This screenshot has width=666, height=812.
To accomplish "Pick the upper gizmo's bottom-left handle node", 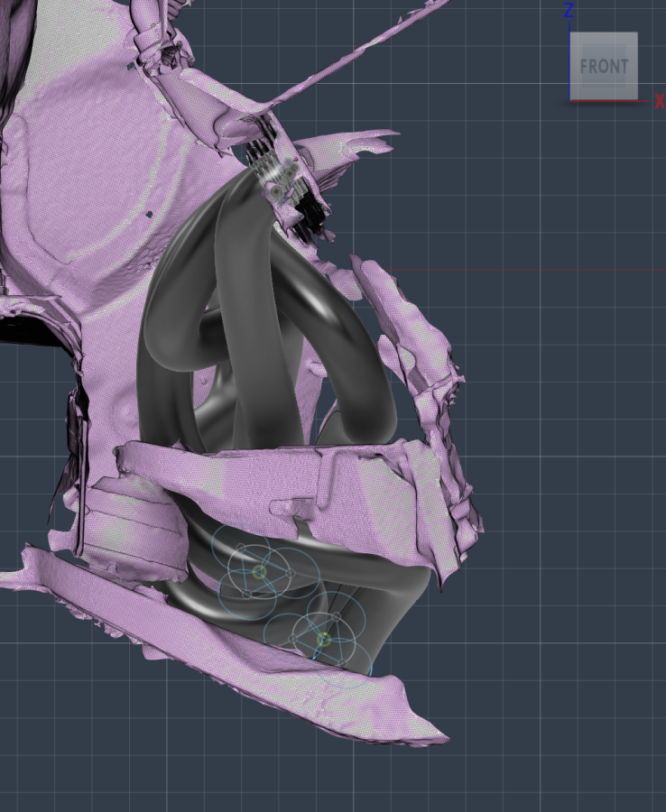I will click(246, 594).
